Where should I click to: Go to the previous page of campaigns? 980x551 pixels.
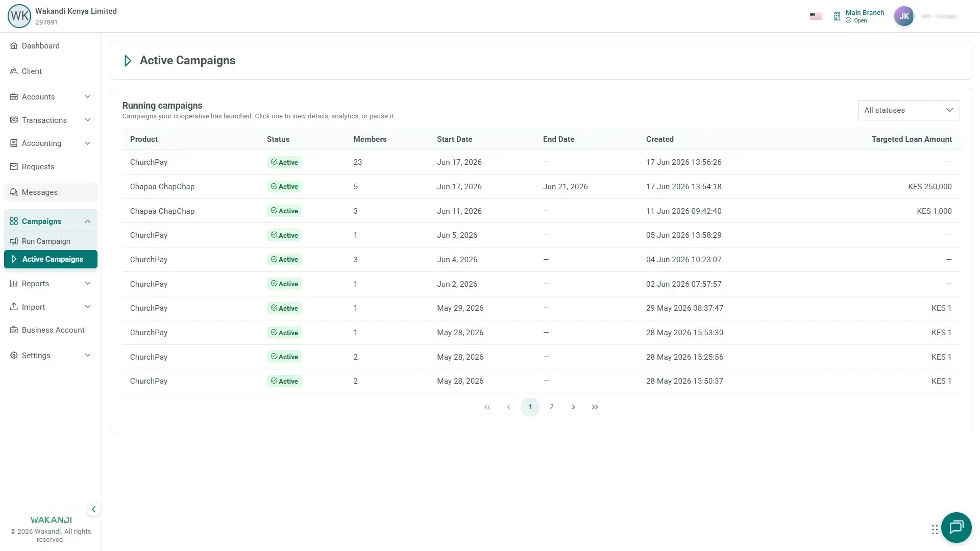[x=508, y=407]
